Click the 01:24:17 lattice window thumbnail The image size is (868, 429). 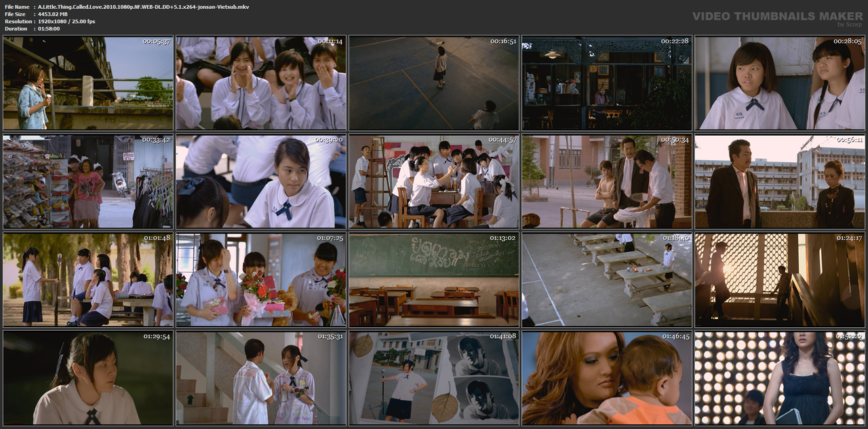click(780, 280)
